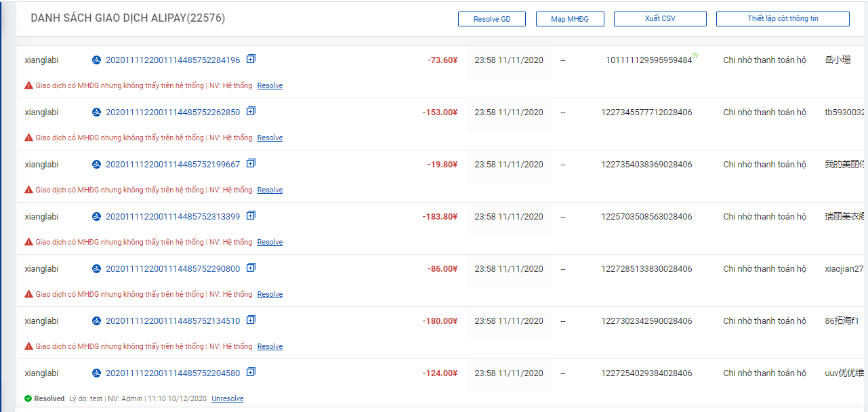Click plus icon beside transaction ending 290800
Viewport: 868px width, 412px height.
pos(251,268)
